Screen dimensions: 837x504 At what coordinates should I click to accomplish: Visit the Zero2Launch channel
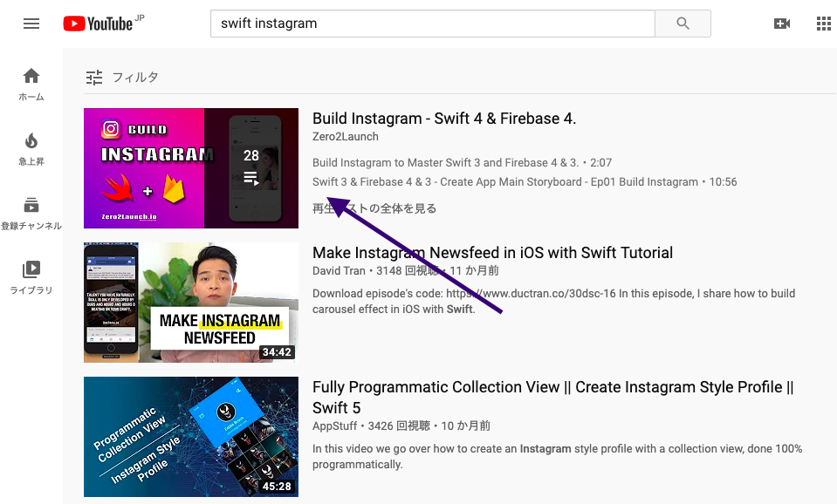[346, 137]
